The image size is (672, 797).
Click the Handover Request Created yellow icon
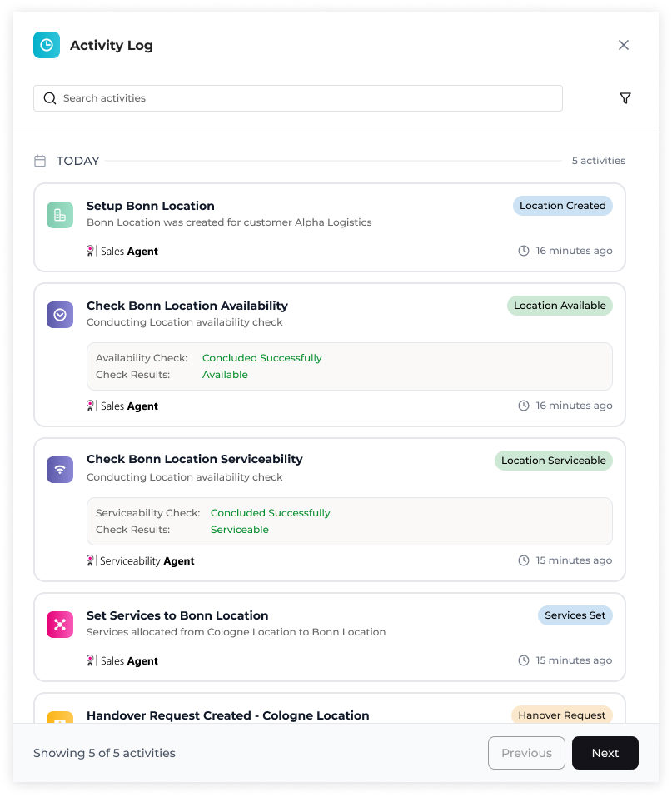pos(60,717)
